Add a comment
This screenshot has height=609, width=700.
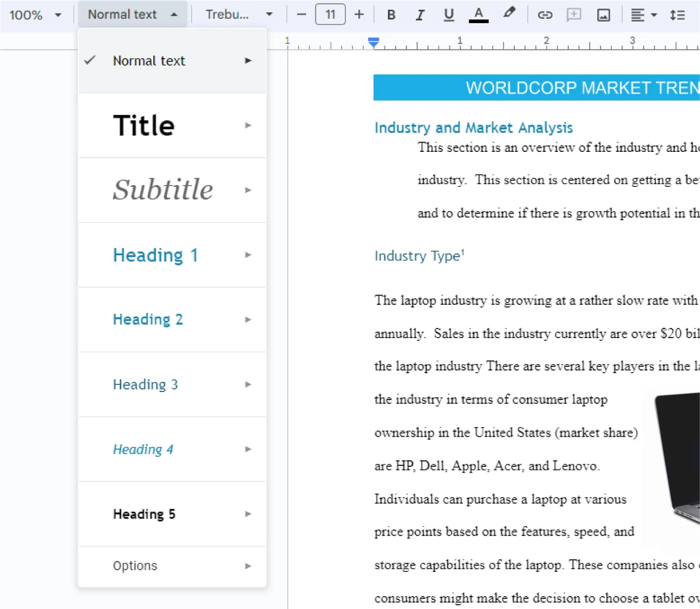pos(574,15)
